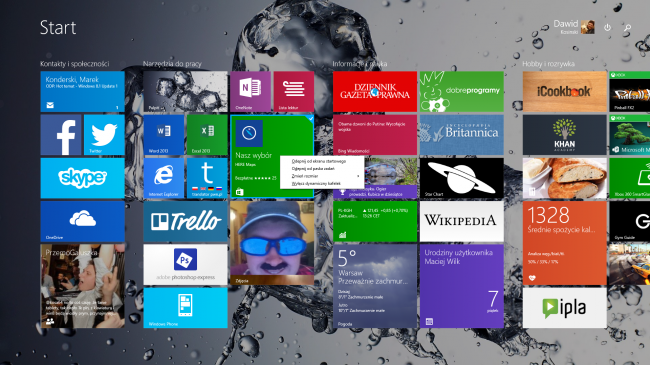Launch the Khan Academy tile
This screenshot has height=365, width=650.
point(564,135)
